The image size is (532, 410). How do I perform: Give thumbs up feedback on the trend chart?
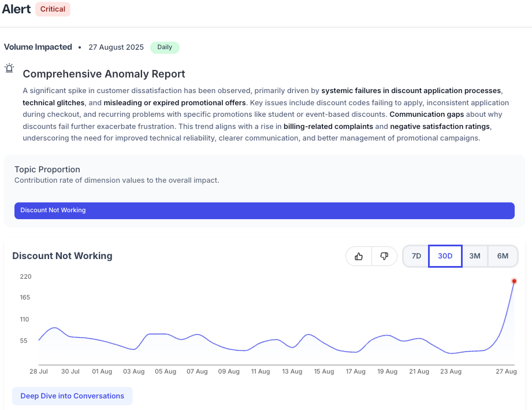359,256
